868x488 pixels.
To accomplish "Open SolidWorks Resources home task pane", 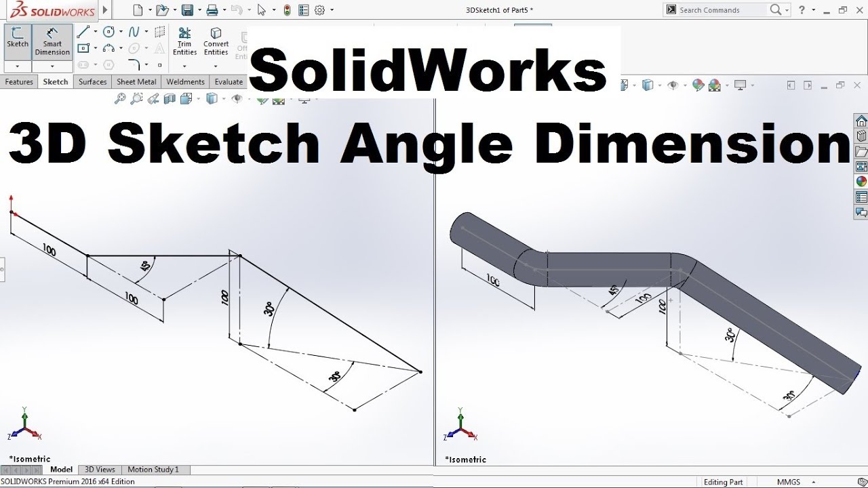I will click(x=861, y=121).
